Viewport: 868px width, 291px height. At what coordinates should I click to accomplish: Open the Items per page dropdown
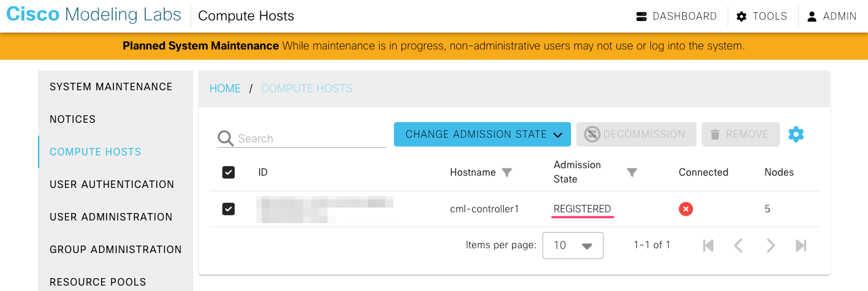(573, 246)
